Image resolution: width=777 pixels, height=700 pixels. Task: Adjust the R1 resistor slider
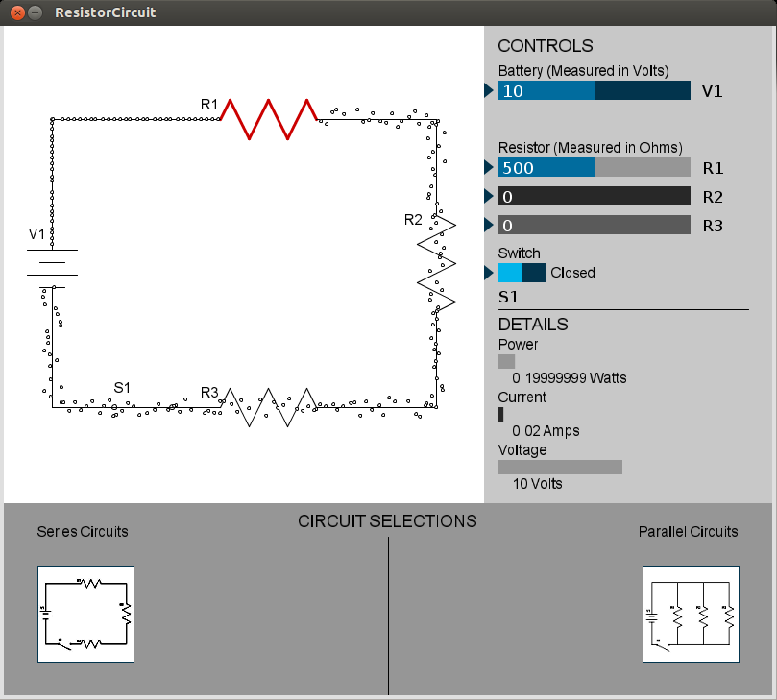595,167
